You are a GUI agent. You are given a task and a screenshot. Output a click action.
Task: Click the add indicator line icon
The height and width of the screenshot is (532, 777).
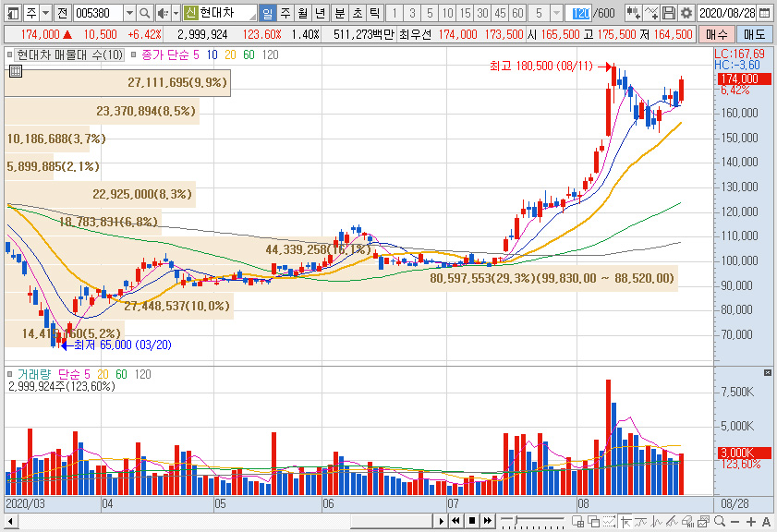click(x=650, y=13)
